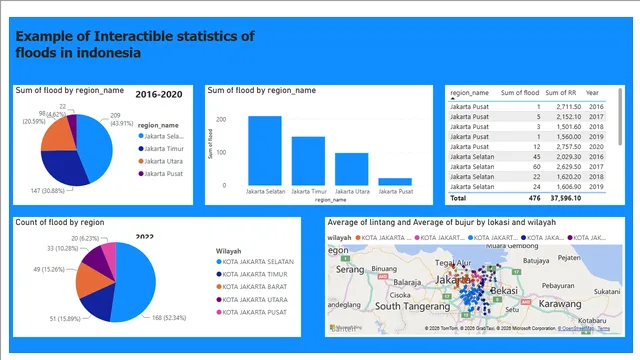Image resolution: width=640 pixels, height=360 pixels.
Task: Select the KOTA JAKARTA PUSAT entry in the Wilayah legend
Action: (x=252, y=312)
